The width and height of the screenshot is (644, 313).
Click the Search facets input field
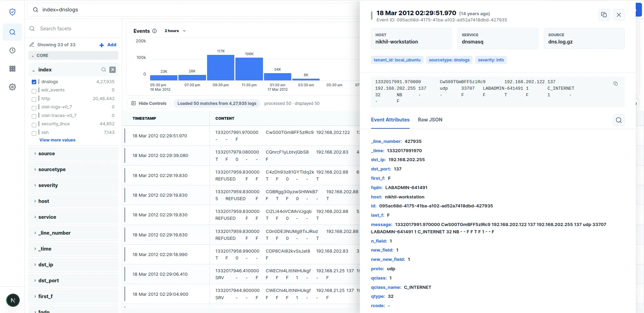73,29
